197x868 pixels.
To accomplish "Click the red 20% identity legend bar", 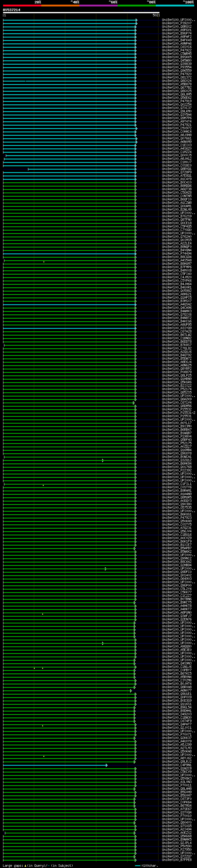I will pyautogui.click(x=22, y=6).
